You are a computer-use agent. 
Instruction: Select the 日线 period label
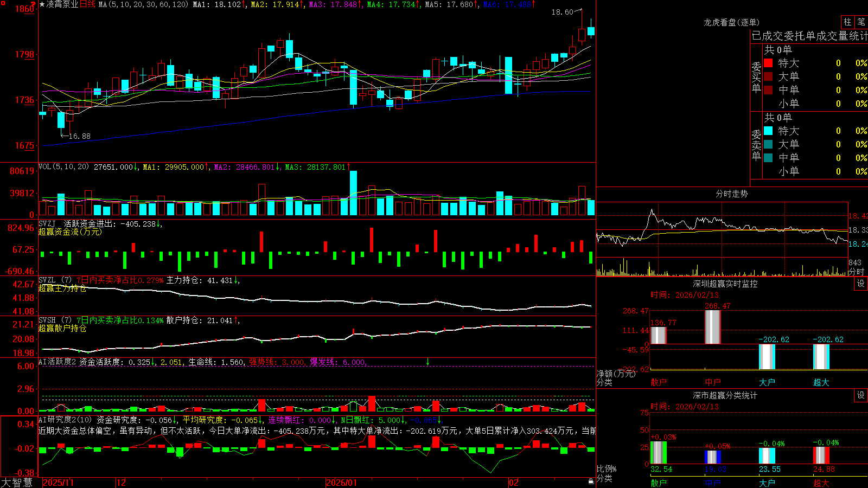click(x=87, y=4)
